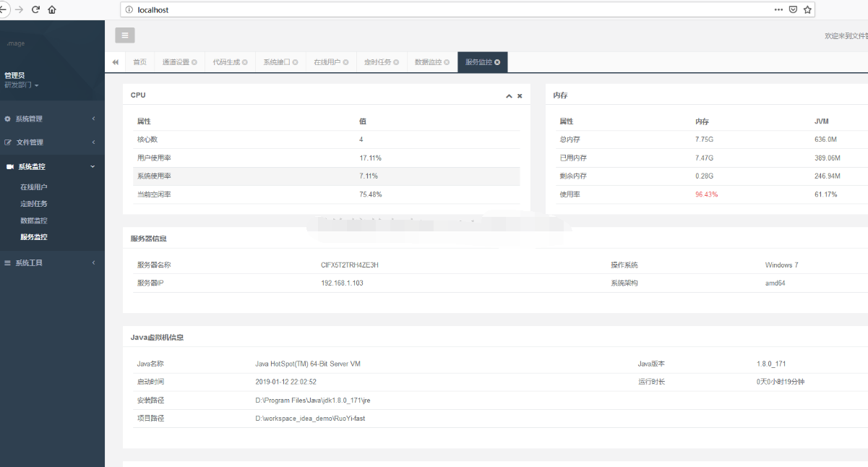Click the tab scroll-left double arrow

pos(115,62)
